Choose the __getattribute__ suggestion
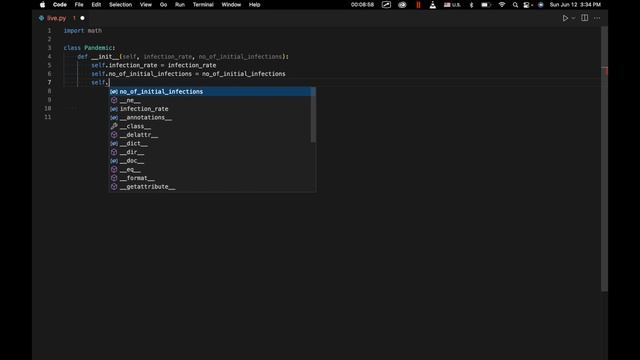The image size is (640, 360). tap(210, 187)
